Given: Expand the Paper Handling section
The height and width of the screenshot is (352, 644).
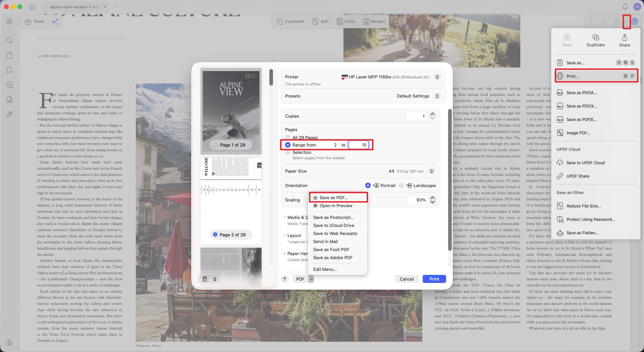Looking at the screenshot, I should pos(285,253).
